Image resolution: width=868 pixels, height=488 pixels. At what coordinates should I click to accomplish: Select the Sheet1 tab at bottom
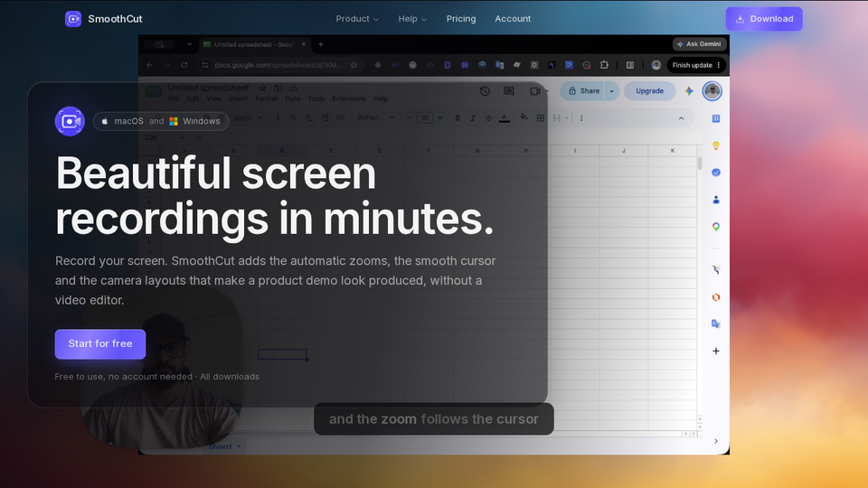point(224,446)
